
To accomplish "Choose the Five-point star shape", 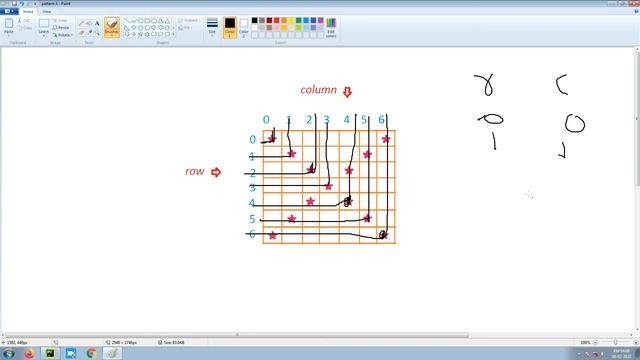I will point(140,35).
